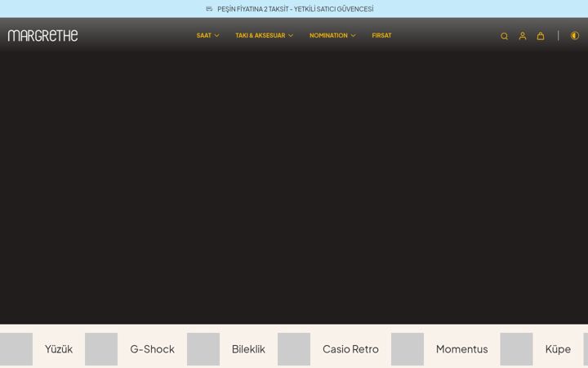Expand the TAKI & AKSESUAR dropdown menu
Viewport: 588px width, 368px height.
click(264, 35)
